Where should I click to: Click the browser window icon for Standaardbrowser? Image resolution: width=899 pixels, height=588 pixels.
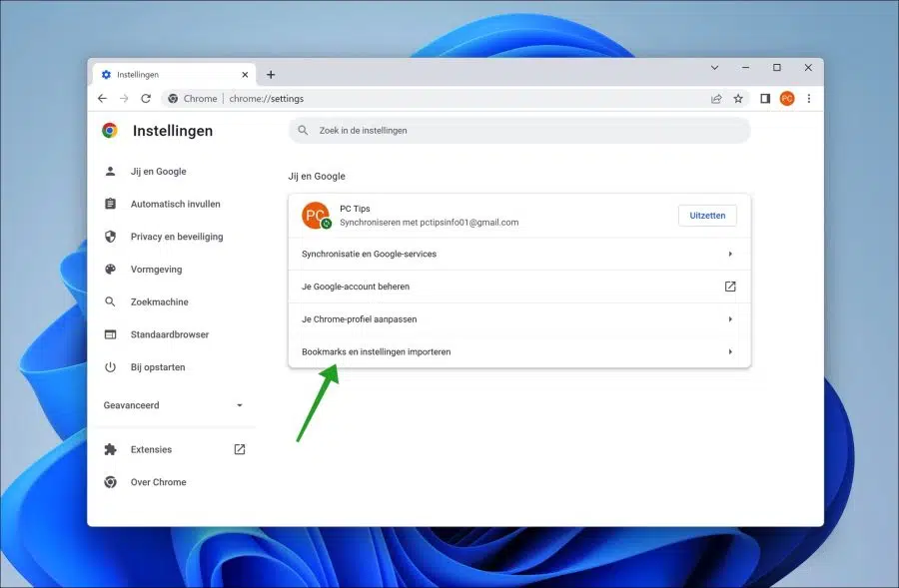pyautogui.click(x=110, y=334)
